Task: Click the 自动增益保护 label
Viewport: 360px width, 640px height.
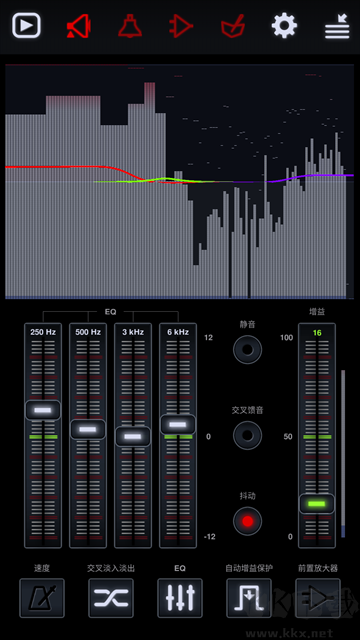Action: [249, 568]
